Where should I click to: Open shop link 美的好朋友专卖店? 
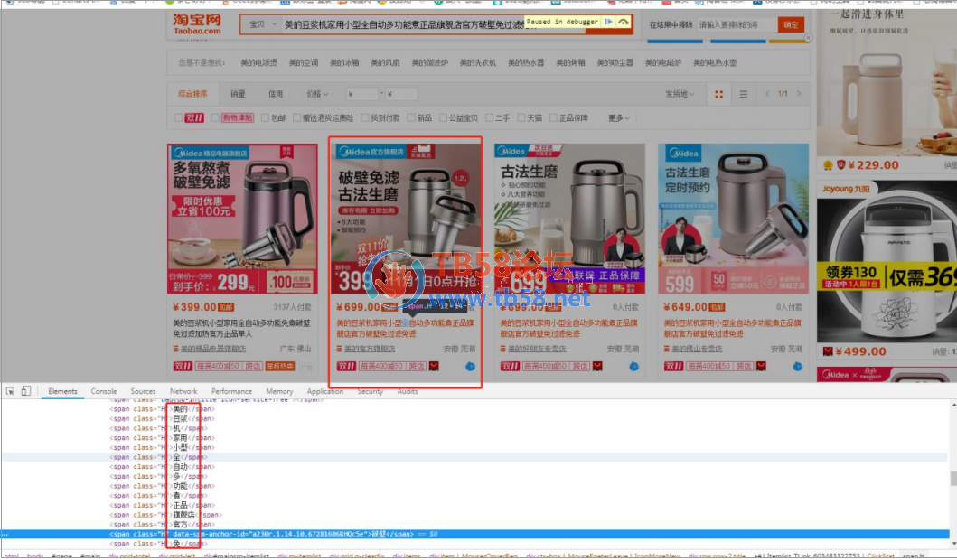pyautogui.click(x=537, y=349)
